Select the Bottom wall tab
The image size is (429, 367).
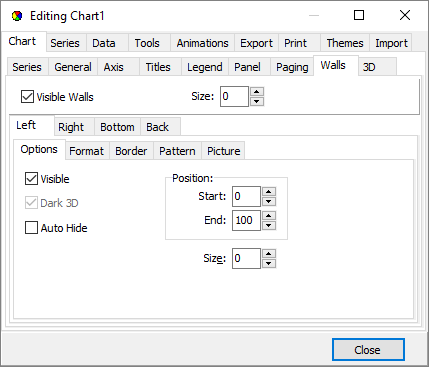[x=117, y=127]
